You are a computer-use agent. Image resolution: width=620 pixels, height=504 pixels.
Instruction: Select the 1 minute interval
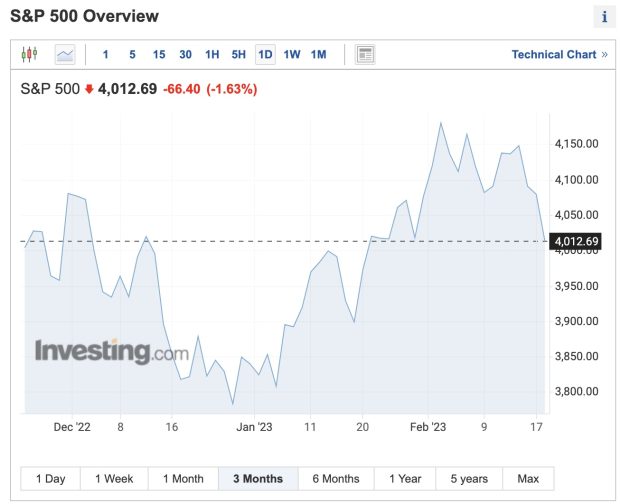point(106,55)
